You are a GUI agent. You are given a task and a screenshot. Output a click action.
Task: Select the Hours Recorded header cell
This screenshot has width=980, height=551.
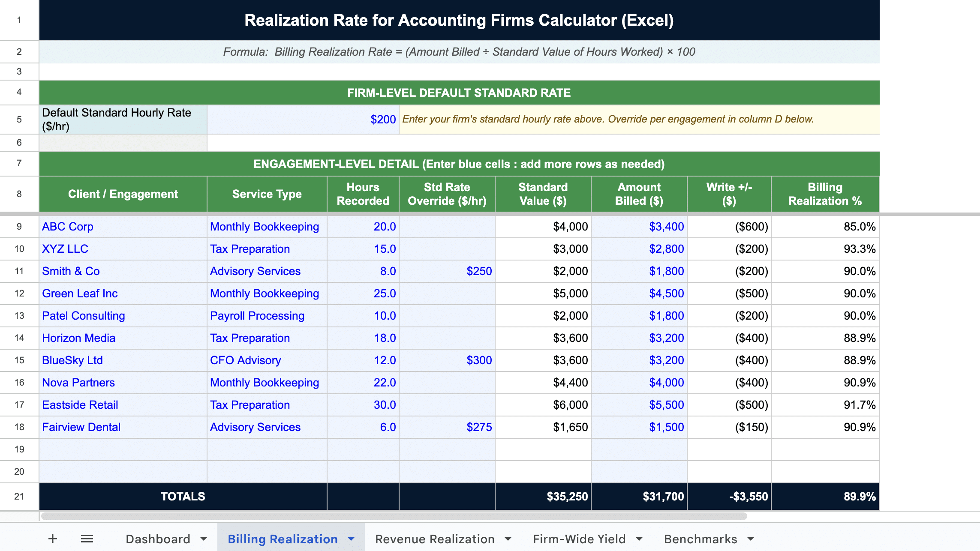(x=363, y=194)
